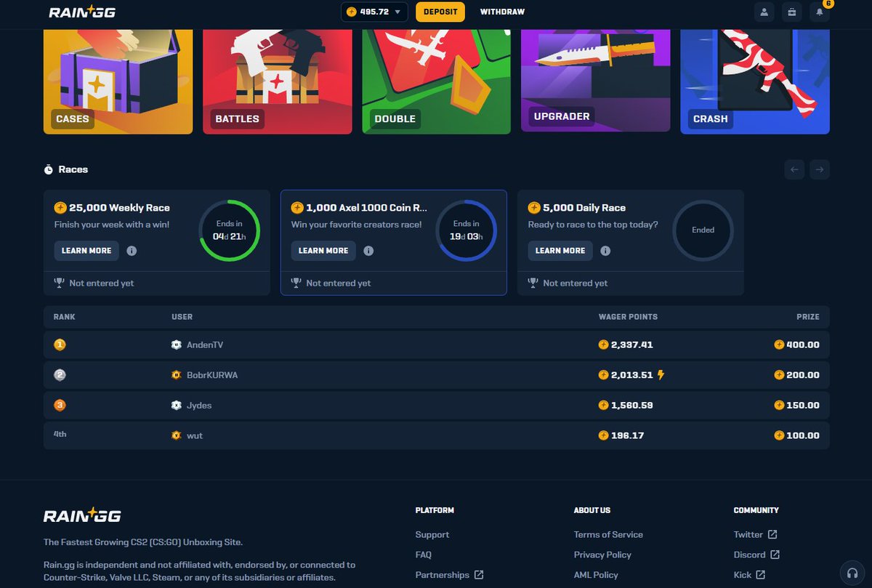Click the next races arrow

pos(820,169)
